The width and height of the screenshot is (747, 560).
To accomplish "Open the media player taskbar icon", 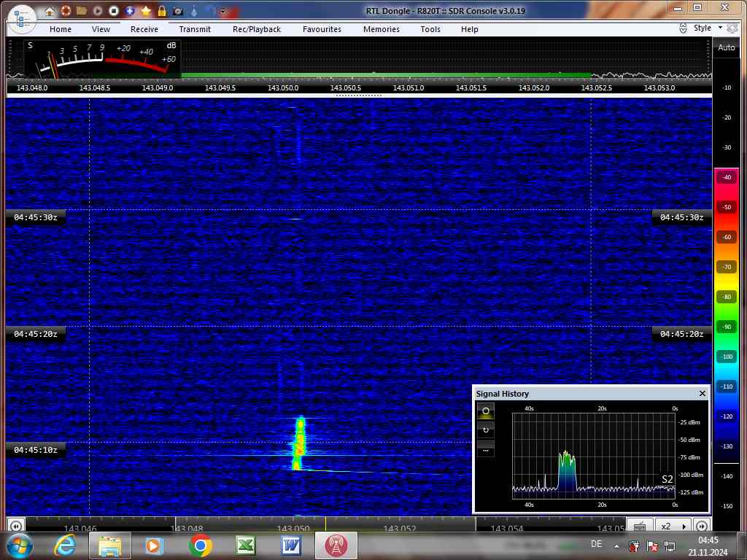I will 154,545.
